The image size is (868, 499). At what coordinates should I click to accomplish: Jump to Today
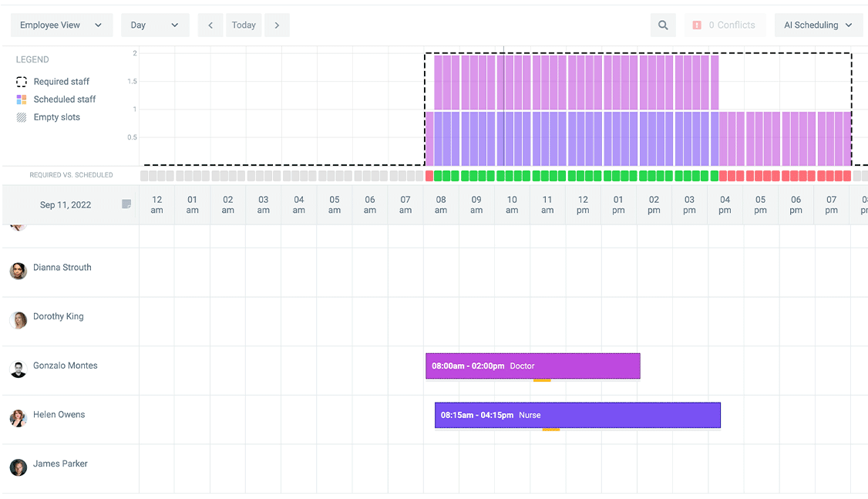coord(244,25)
